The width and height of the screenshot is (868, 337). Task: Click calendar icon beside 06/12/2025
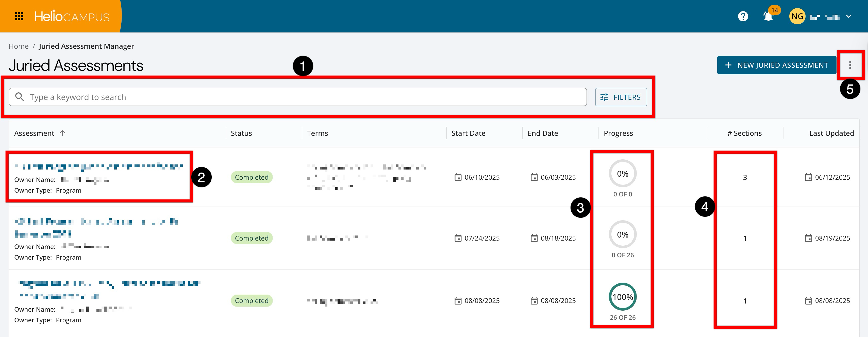pos(808,177)
